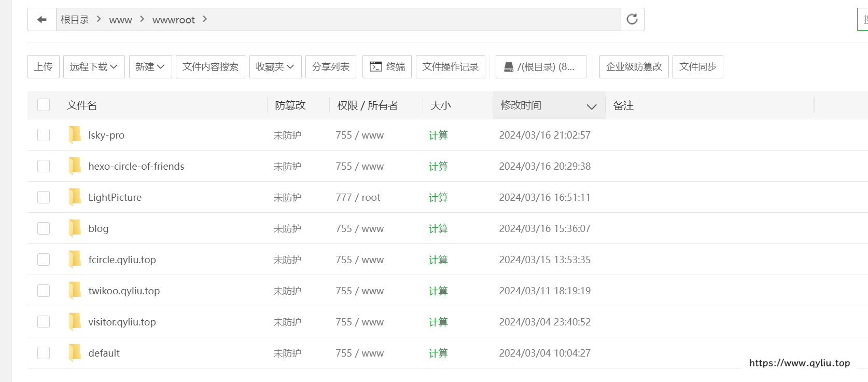The width and height of the screenshot is (868, 382).
Task: Check the box for hexo-circle-of-friends
Action: click(x=44, y=166)
